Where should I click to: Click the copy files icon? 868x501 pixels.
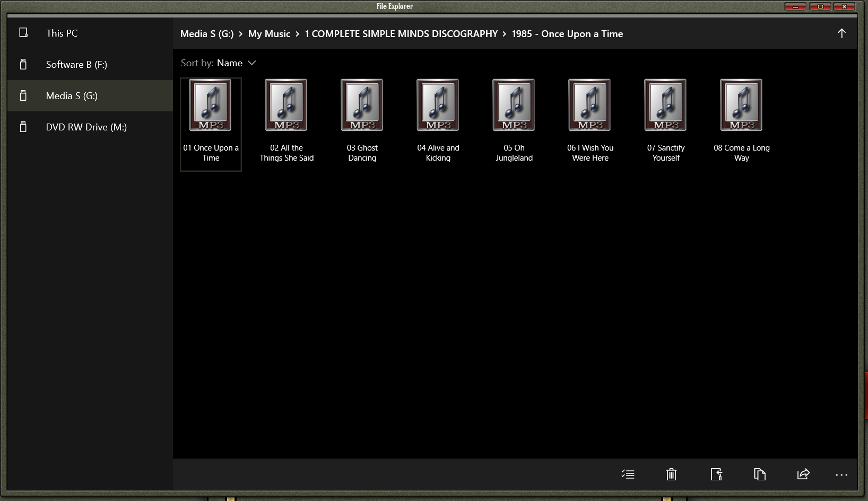click(760, 474)
